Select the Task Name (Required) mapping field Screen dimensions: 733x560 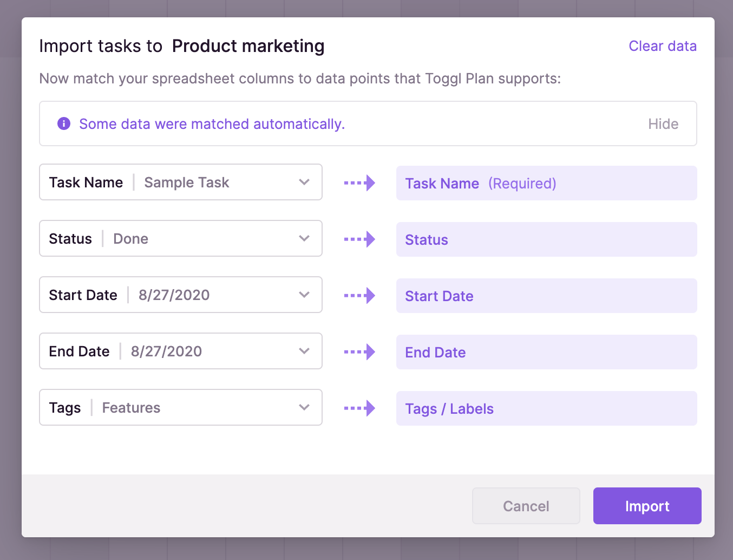[546, 183]
